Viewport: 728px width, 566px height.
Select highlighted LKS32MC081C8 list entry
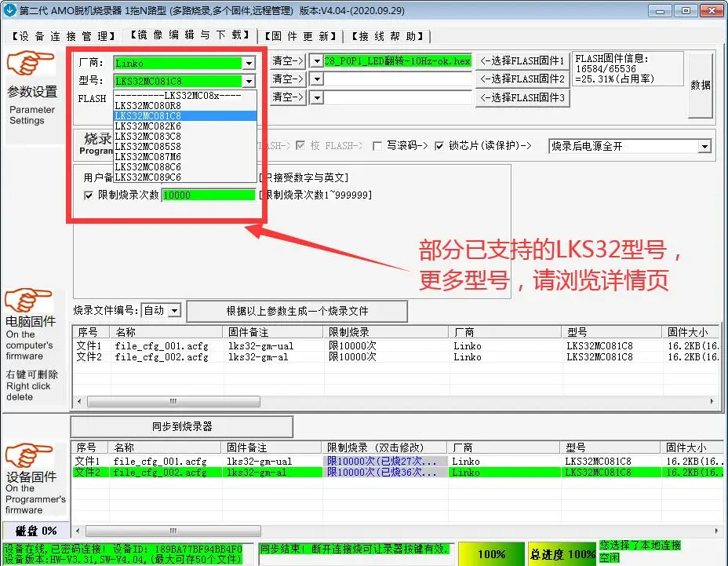(185, 115)
